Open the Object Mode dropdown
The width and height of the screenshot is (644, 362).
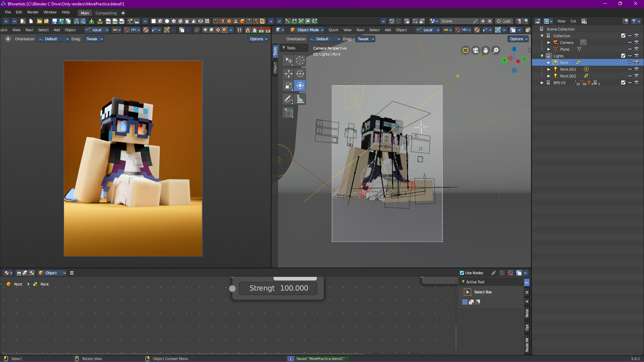(x=307, y=30)
